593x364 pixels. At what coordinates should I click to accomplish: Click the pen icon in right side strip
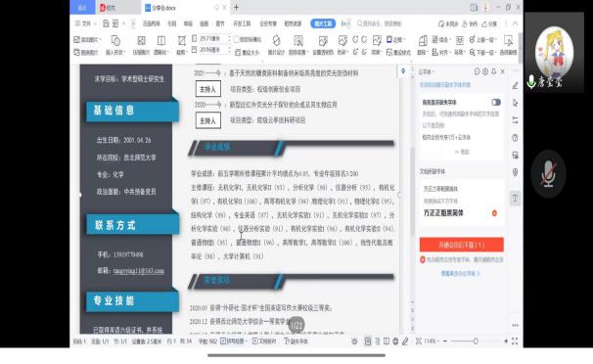click(515, 86)
